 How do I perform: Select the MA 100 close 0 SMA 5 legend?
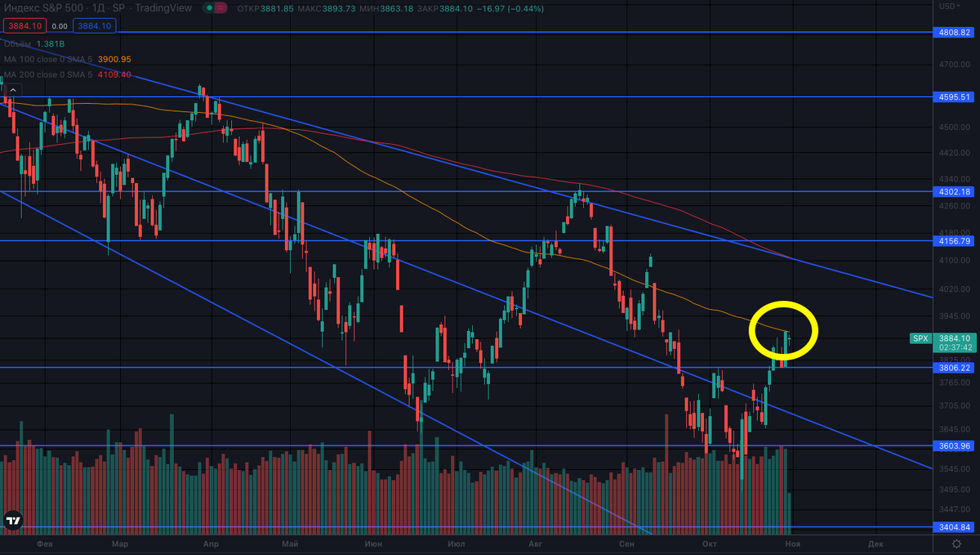pyautogui.click(x=48, y=59)
